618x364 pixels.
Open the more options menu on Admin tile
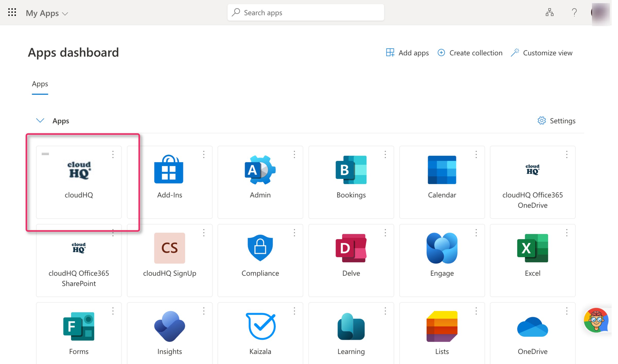(294, 154)
